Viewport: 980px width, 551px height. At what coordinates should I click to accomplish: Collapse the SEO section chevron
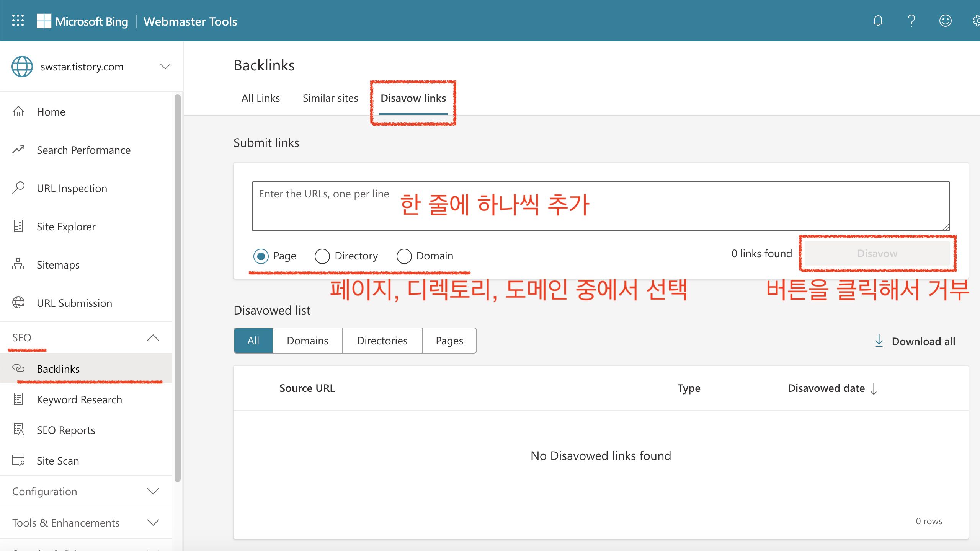tap(153, 337)
